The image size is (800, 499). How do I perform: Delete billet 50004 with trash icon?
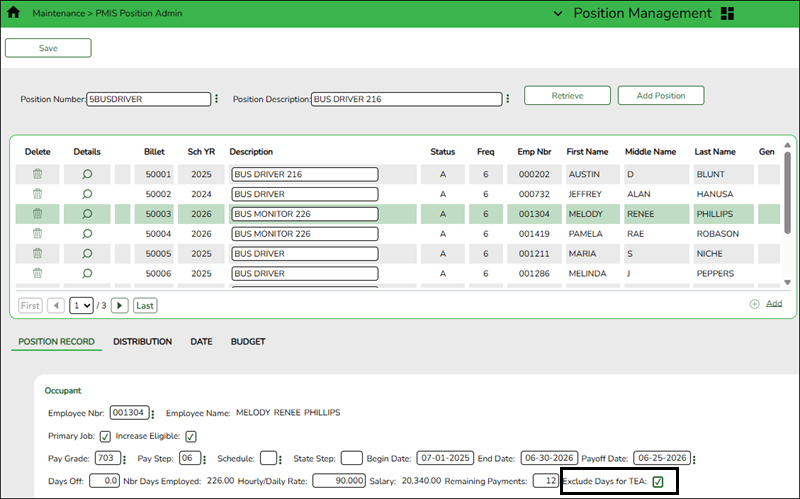pos(37,234)
